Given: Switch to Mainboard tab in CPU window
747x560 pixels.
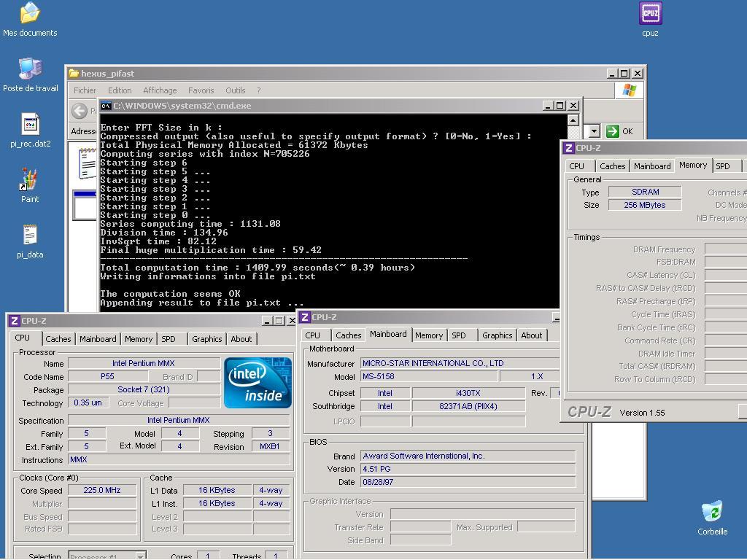Looking at the screenshot, I should [x=98, y=339].
